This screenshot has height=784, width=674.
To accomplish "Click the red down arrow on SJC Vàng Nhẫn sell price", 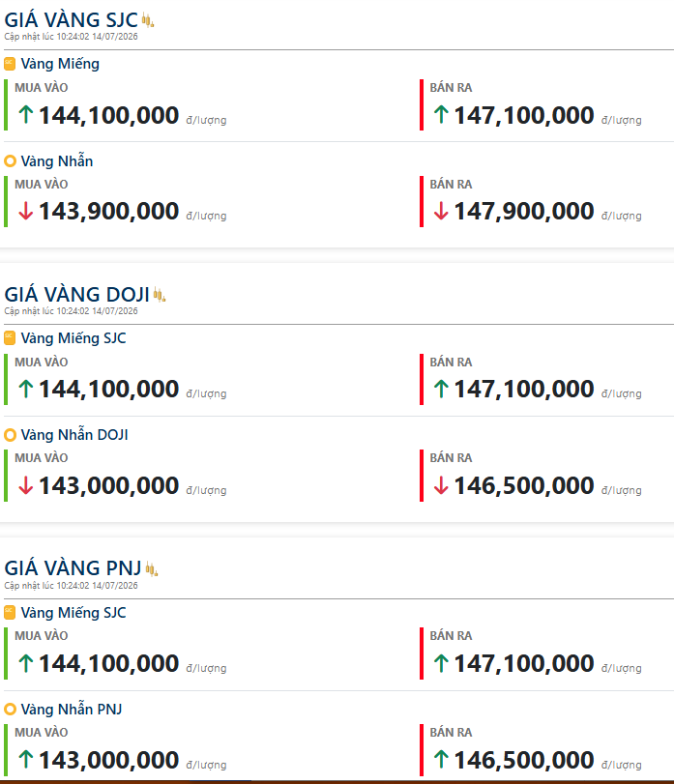I will tap(441, 211).
